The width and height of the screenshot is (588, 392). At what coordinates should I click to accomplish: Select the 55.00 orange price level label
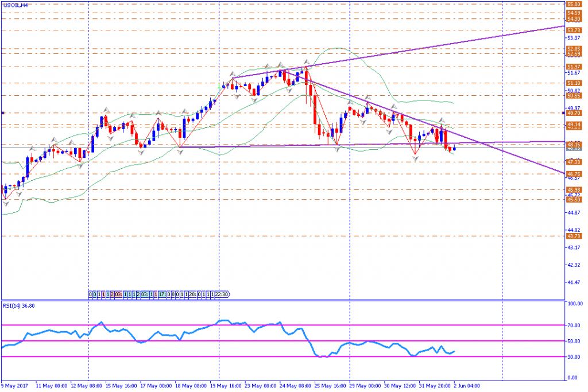click(574, 4)
